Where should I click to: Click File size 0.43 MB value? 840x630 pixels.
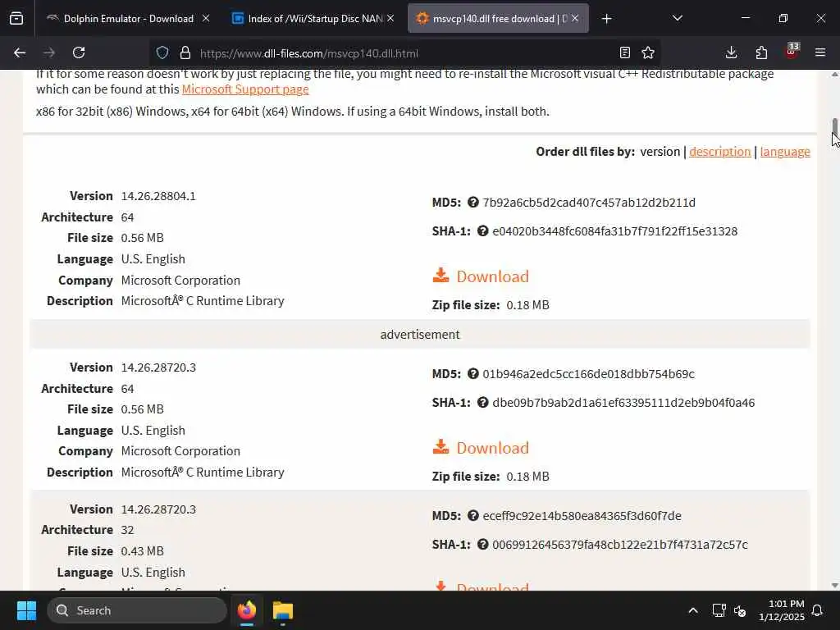[143, 550]
